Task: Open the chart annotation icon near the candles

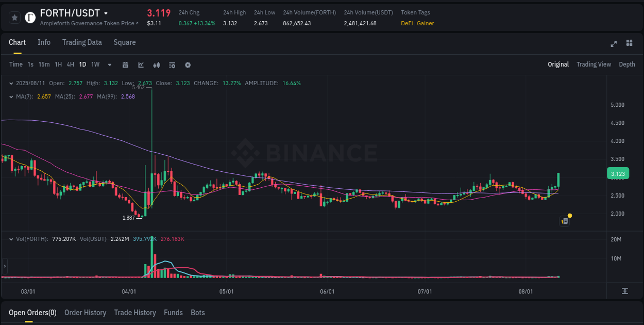Action: coord(564,221)
